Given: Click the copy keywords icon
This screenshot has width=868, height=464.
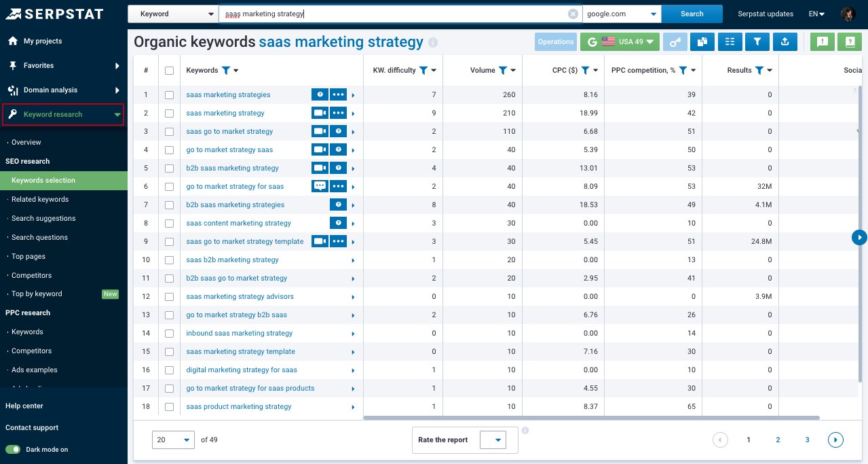Looking at the screenshot, I should (x=702, y=41).
